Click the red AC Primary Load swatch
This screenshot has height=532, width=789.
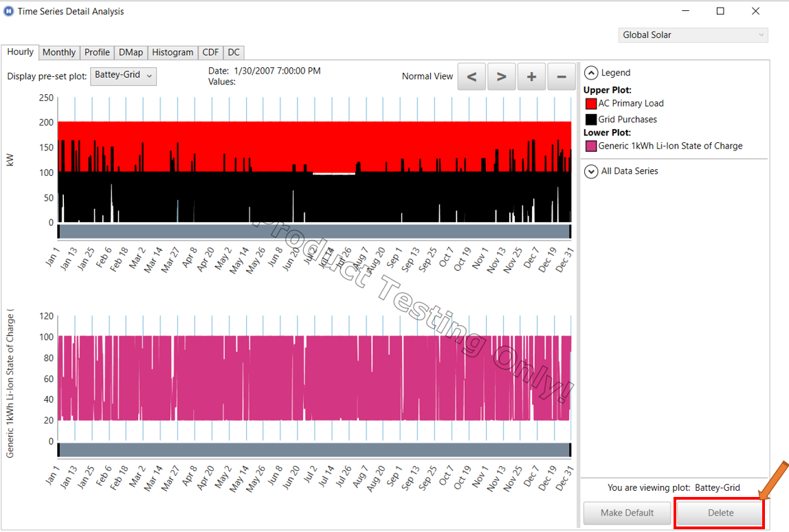pyautogui.click(x=590, y=104)
